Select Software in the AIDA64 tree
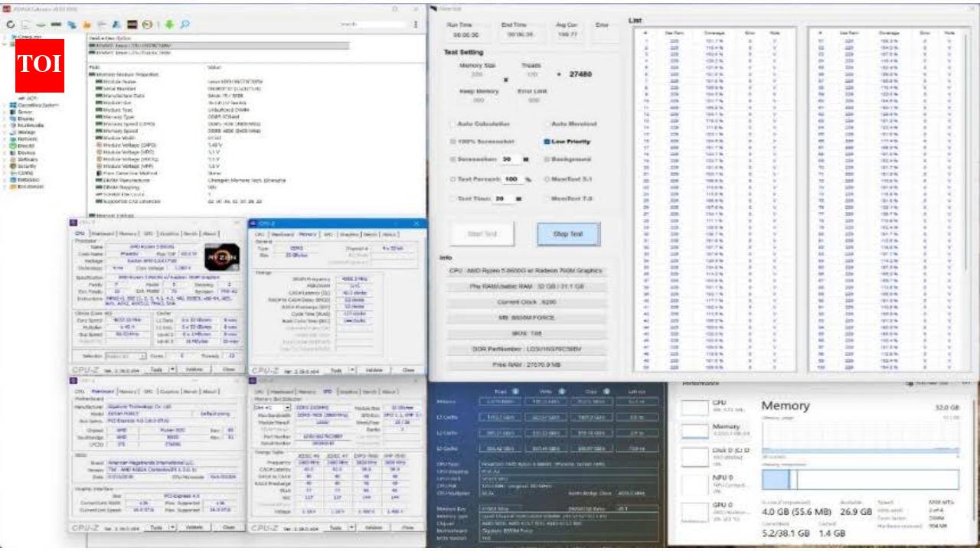 coord(27,159)
